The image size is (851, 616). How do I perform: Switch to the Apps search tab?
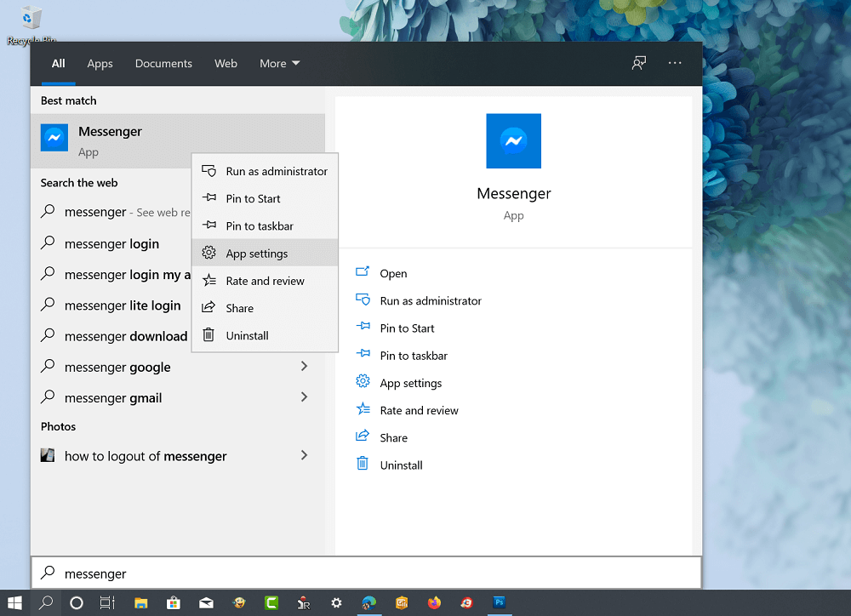pos(100,64)
